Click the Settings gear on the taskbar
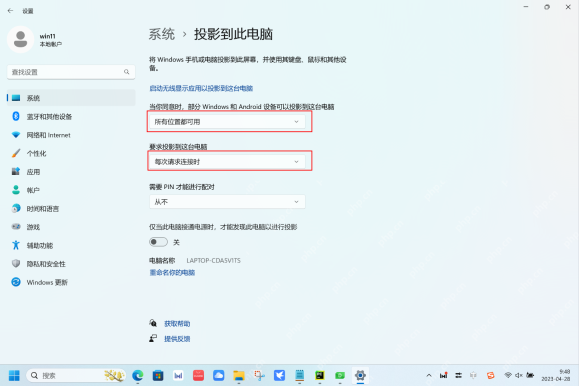Image resolution: width=579 pixels, height=386 pixels. click(x=360, y=376)
